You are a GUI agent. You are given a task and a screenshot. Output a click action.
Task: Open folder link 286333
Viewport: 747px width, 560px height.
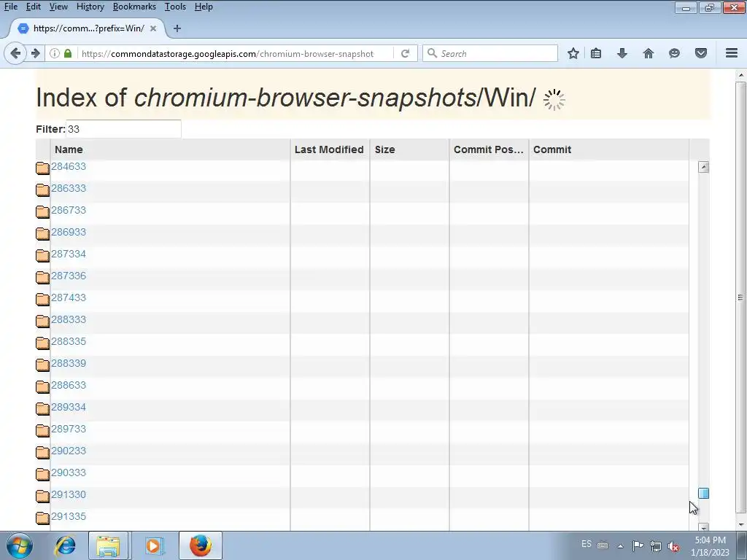(69, 188)
